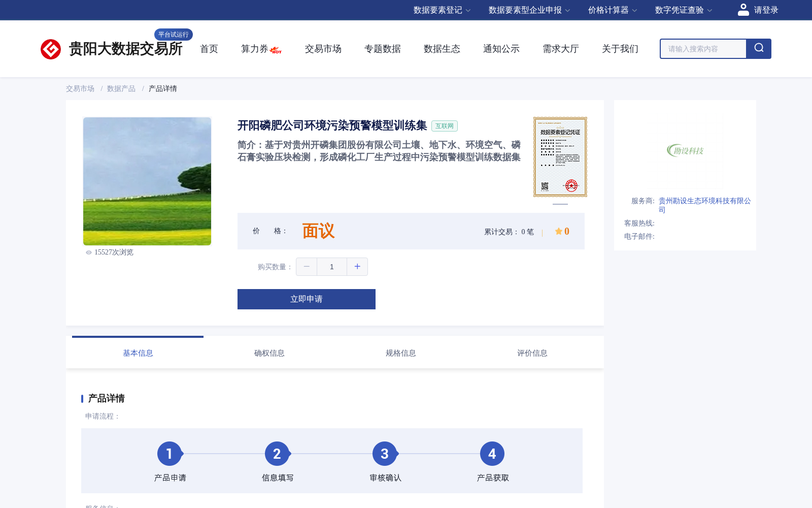
Task: Expand the 数据要素登记 dropdown
Action: tap(442, 10)
